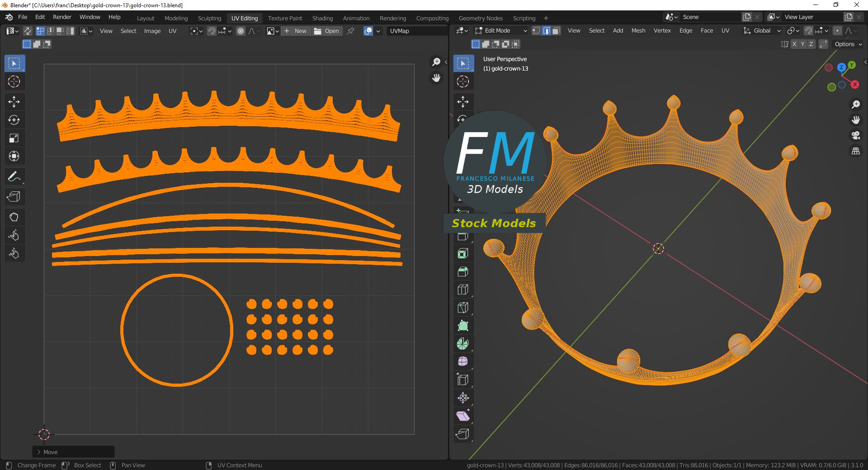Enable face select mode in 3D viewport
868x470 pixels.
(x=556, y=31)
